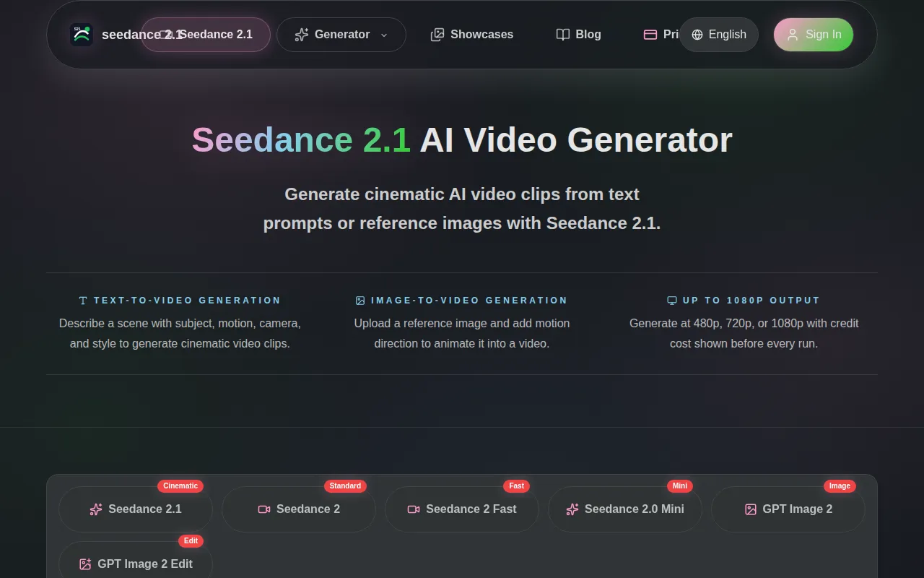Screen dimensions: 924x578
Task: Click the Image-to-Video Generation picture icon
Action: pyautogui.click(x=360, y=301)
